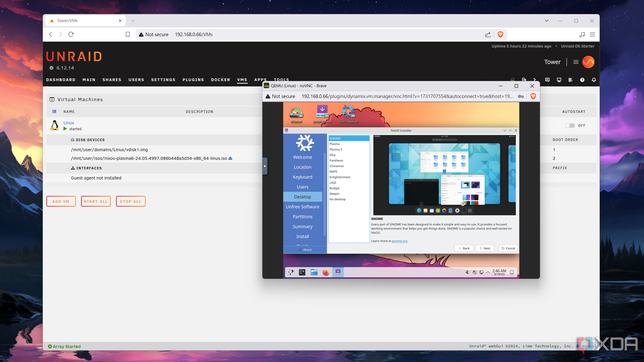Click the Next button in NixOS Installer
Viewport: 644px width, 362px height.
coord(485,248)
